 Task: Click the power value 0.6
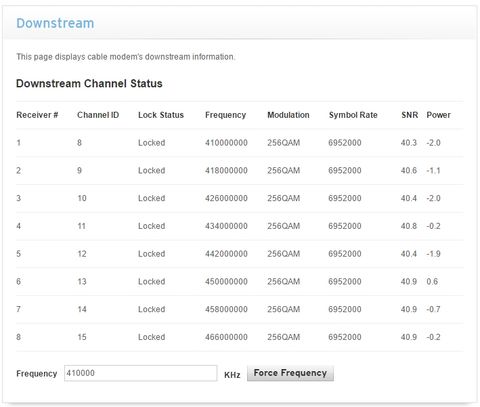(432, 281)
